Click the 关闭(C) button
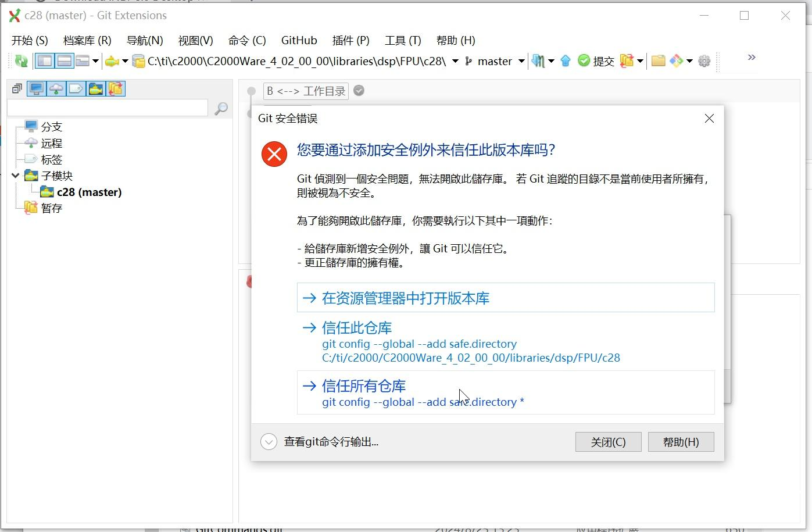 pos(608,442)
